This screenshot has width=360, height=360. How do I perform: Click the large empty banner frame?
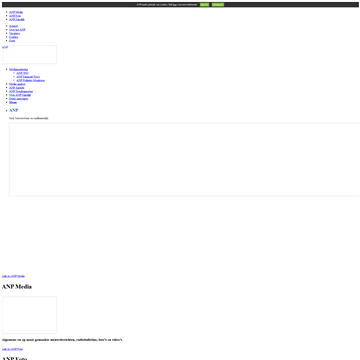pos(184,159)
